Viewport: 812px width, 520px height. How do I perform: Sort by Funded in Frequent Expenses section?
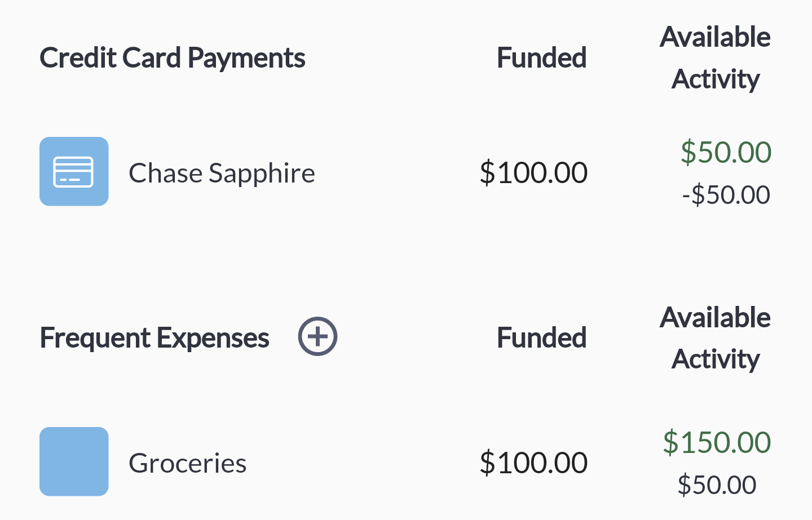pos(541,337)
